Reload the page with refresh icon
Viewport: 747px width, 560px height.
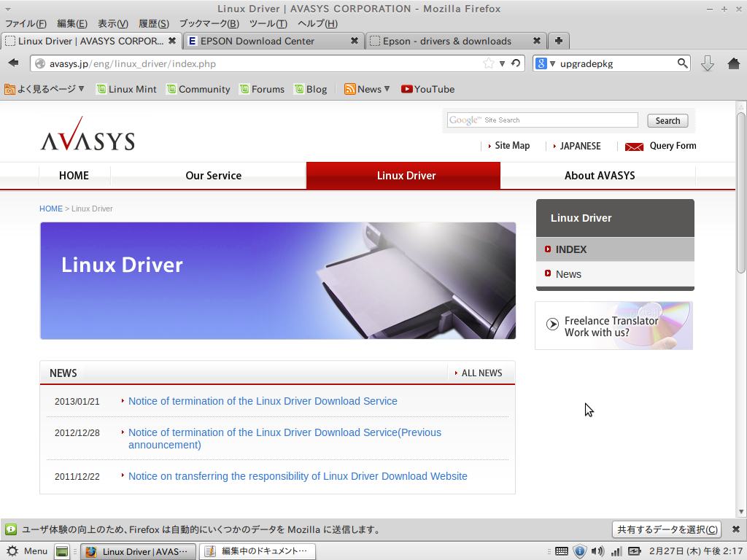click(x=516, y=63)
